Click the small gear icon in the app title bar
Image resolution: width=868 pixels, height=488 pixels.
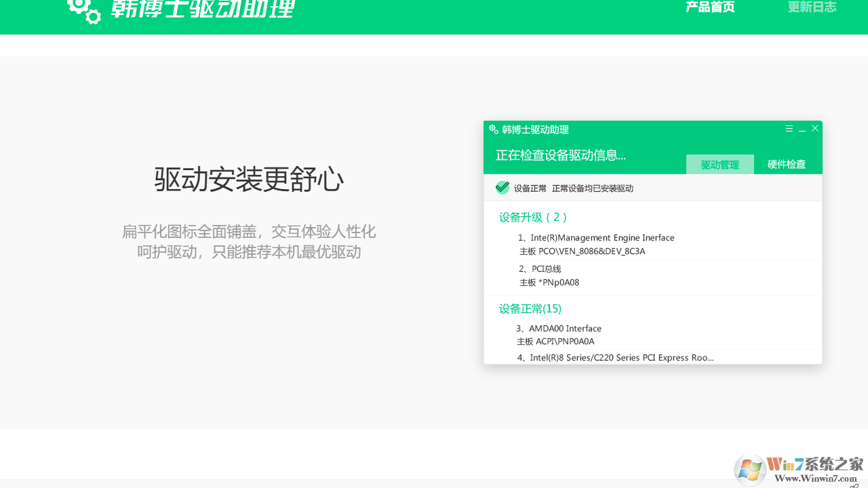pyautogui.click(x=494, y=129)
